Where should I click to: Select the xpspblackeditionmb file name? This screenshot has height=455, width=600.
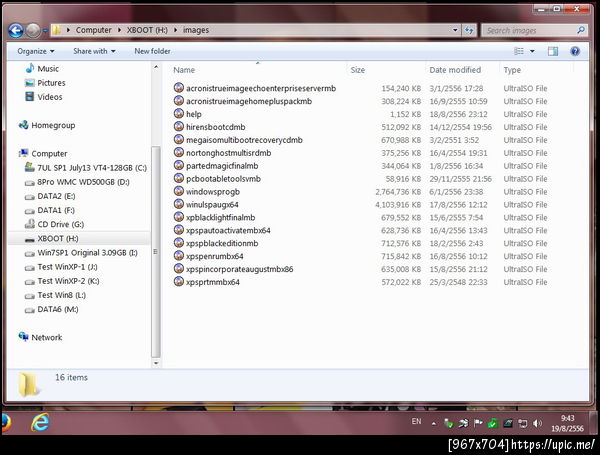pos(222,243)
